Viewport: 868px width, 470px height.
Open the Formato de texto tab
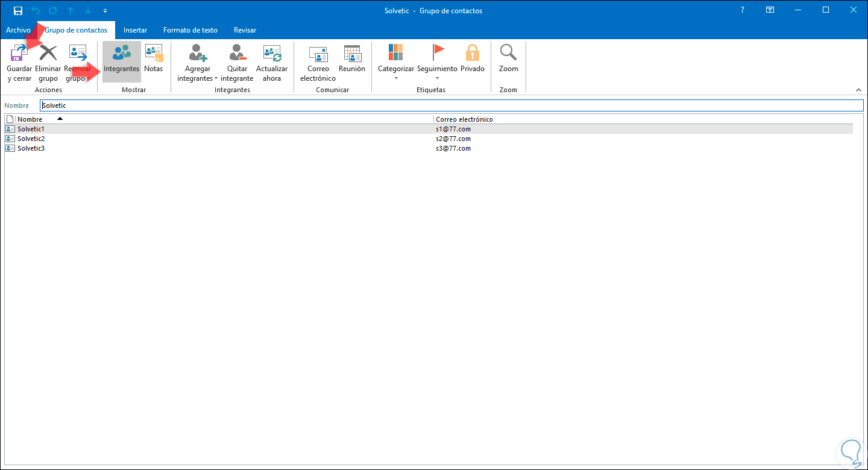(190, 30)
